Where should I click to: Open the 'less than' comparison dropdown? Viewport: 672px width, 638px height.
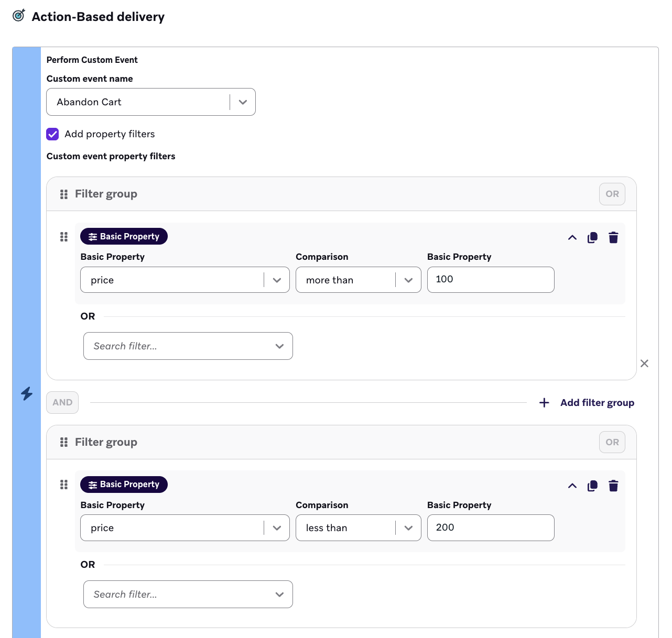(x=359, y=528)
